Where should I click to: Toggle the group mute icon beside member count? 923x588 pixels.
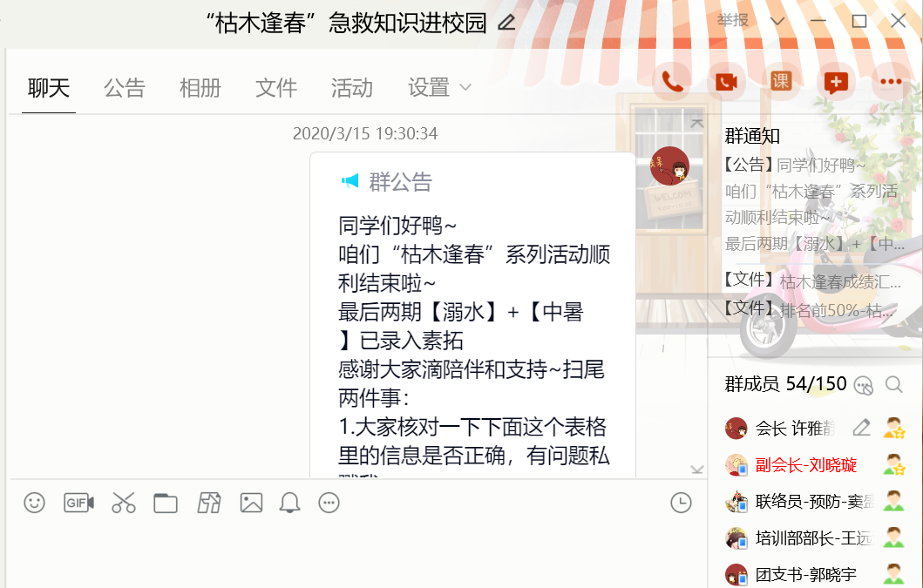[863, 384]
